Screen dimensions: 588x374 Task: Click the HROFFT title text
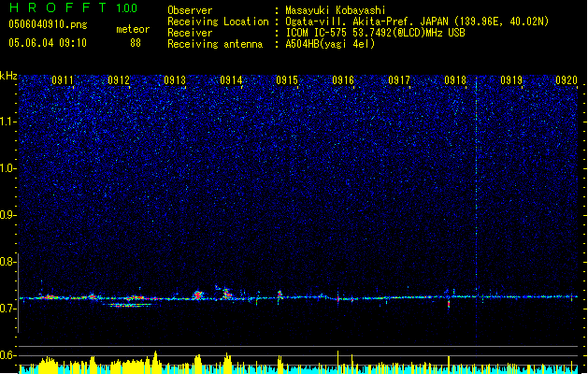(x=58, y=7)
